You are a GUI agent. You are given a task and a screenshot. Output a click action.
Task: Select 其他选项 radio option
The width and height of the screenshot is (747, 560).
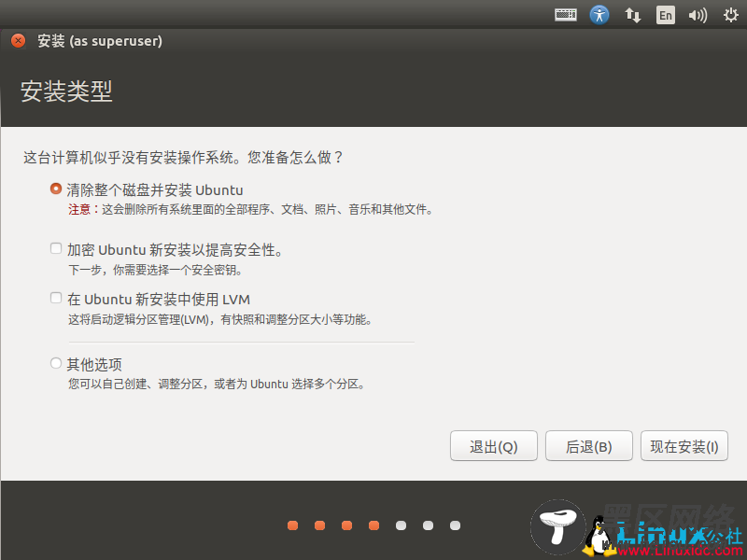pyautogui.click(x=56, y=363)
